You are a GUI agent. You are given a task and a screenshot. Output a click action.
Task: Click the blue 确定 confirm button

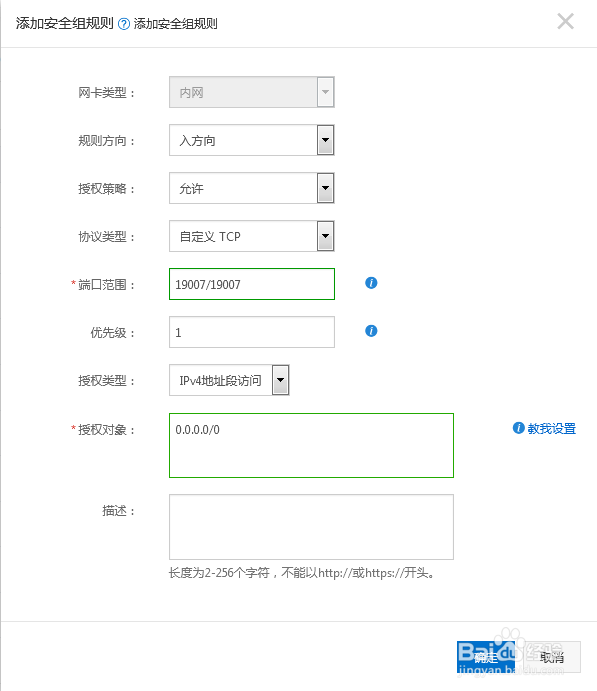[x=486, y=657]
